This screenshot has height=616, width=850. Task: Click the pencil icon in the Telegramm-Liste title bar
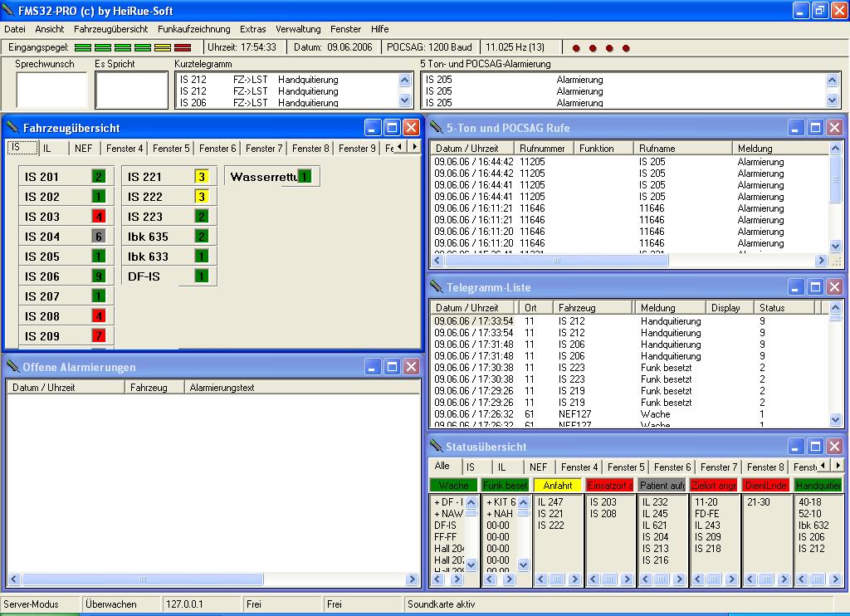[436, 287]
